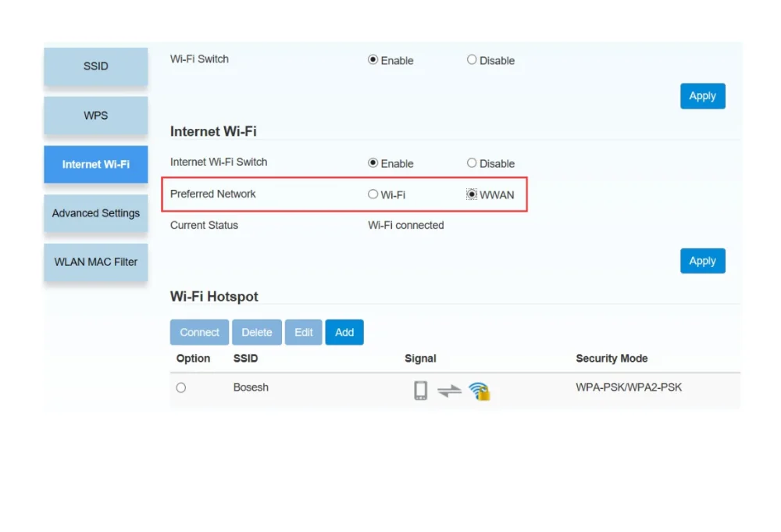
Task: Click the Wi-Fi Hotspot section heading
Action: 214,297
